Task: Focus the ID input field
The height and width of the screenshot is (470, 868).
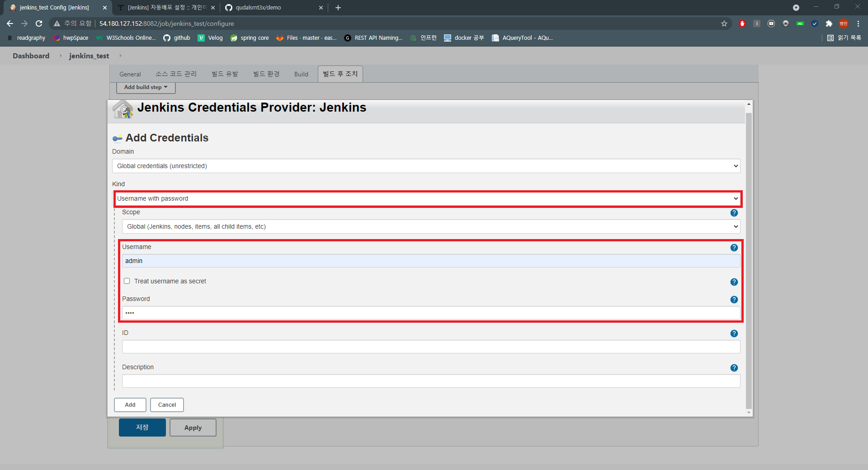Action: (431, 347)
